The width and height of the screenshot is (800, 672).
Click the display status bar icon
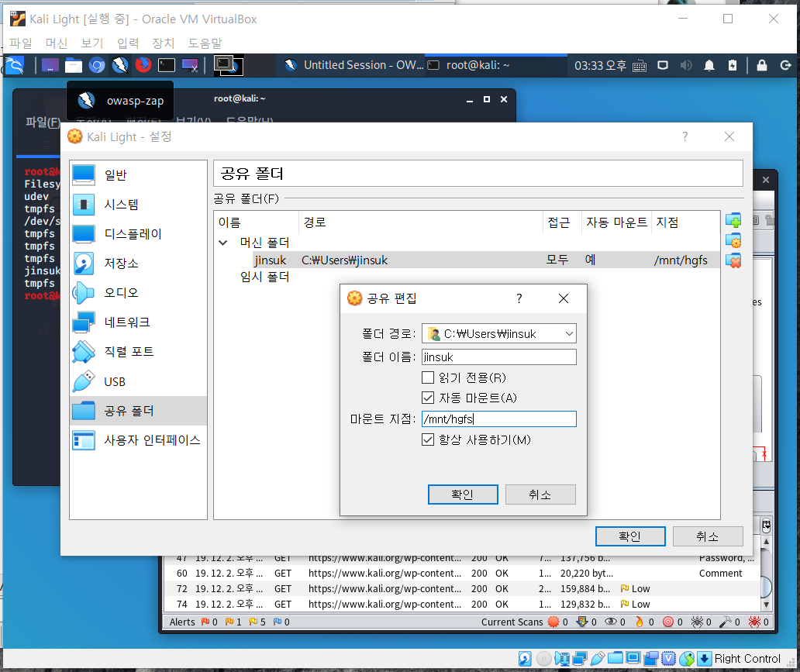633,659
